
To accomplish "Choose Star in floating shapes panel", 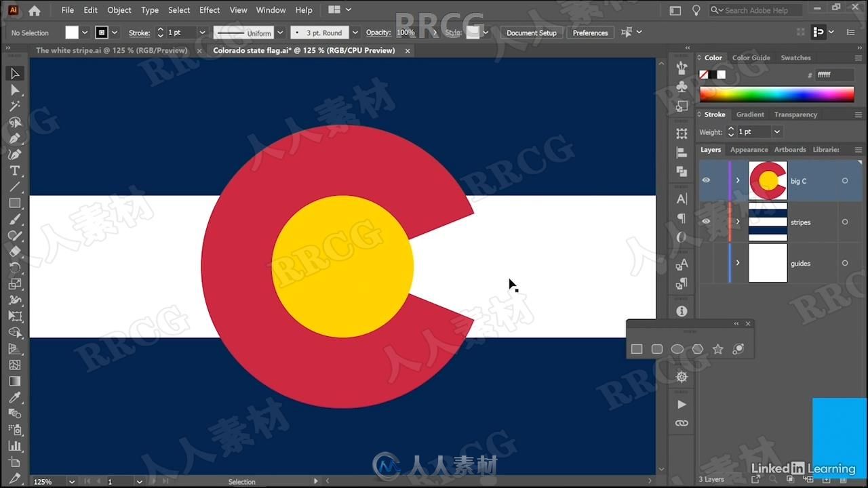I will pos(718,349).
